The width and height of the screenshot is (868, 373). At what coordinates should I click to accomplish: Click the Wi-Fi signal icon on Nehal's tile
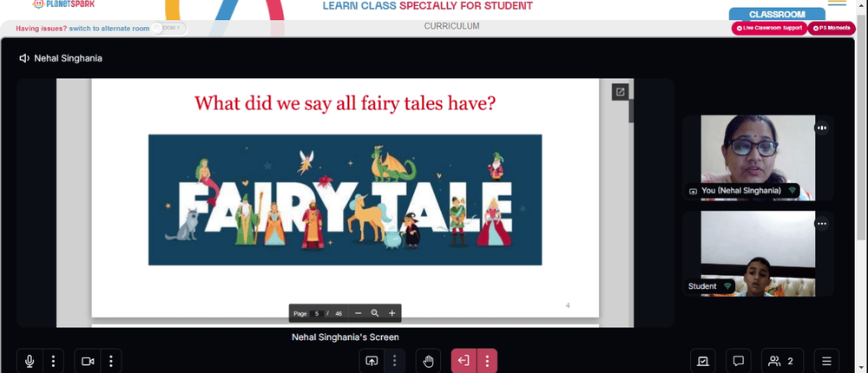792,190
